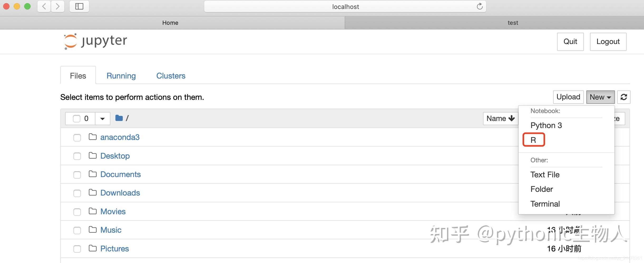Click the browser reload icon in address bar
Viewport: 644px width, 263px height.
point(480,6)
